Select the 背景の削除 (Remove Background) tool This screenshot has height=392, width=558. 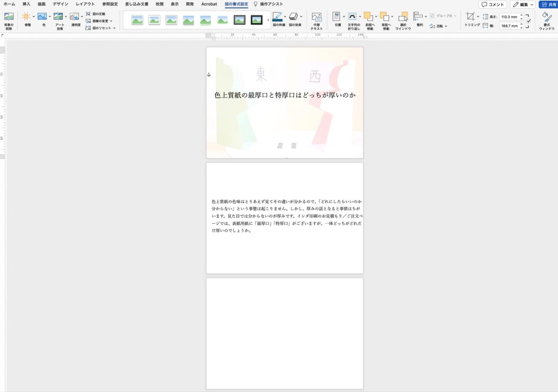[9, 20]
